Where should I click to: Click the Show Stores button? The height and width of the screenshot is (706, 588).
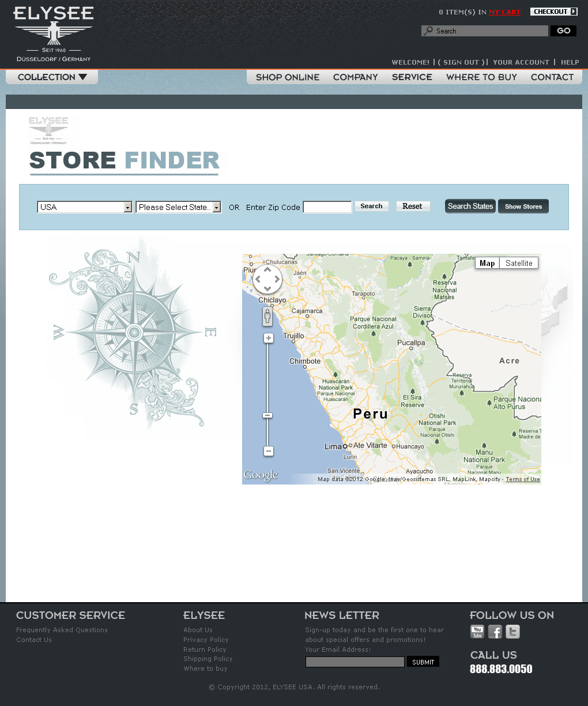pyautogui.click(x=523, y=206)
